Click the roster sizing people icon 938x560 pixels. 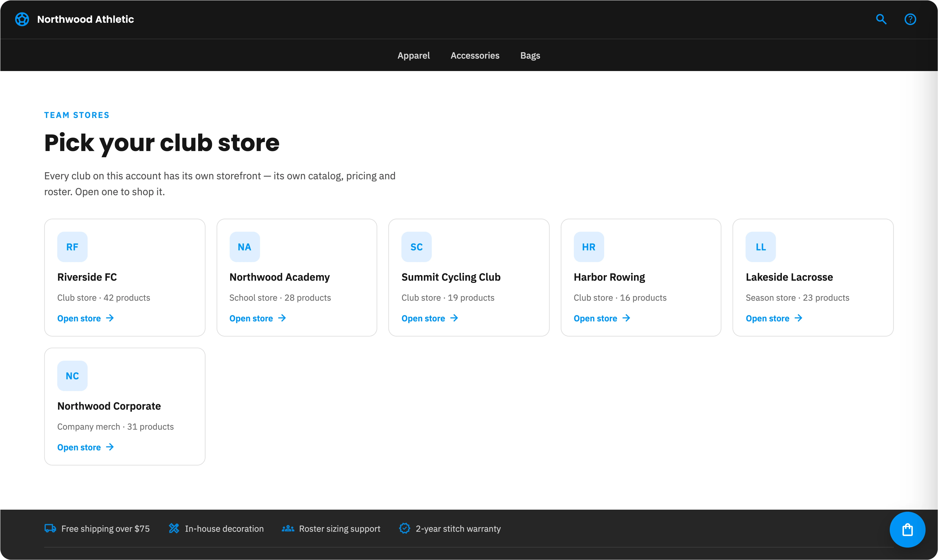tap(288, 528)
